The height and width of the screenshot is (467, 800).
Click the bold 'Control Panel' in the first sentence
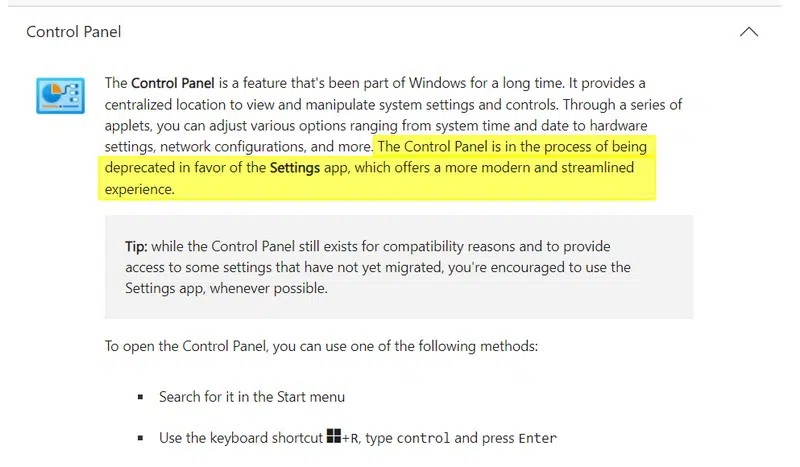click(x=168, y=83)
